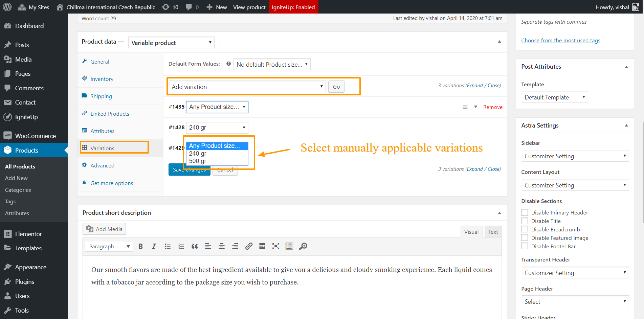Open the Sidebar Customizer Setting dropdown
644x319 pixels.
click(x=575, y=156)
